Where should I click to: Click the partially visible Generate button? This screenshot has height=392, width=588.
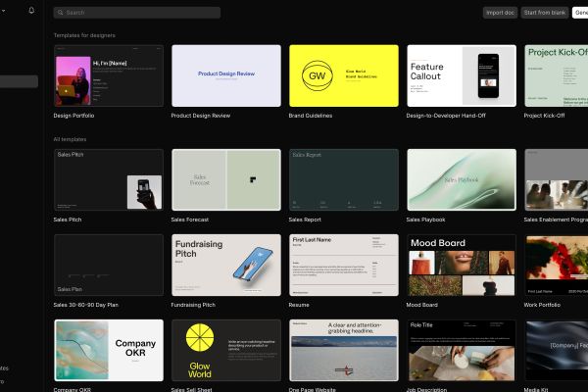580,13
